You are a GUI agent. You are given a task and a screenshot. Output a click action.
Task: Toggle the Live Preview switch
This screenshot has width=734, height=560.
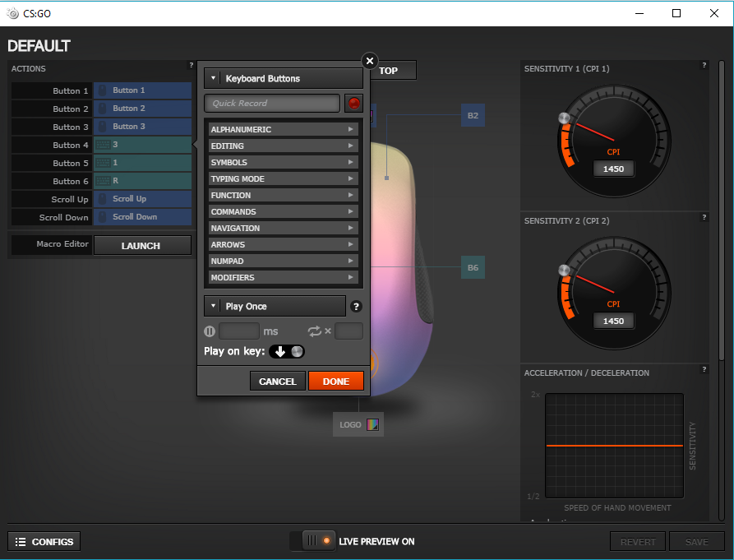pos(317,540)
